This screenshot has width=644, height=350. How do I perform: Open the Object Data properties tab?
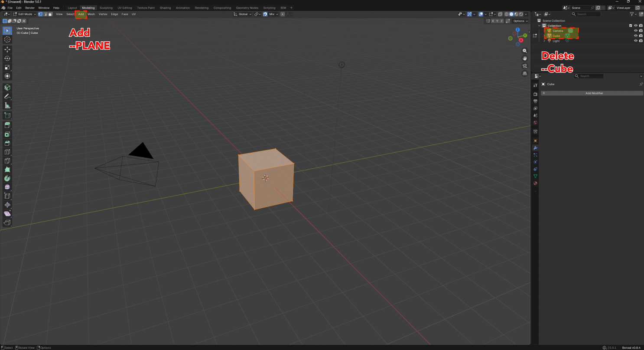[x=535, y=176]
